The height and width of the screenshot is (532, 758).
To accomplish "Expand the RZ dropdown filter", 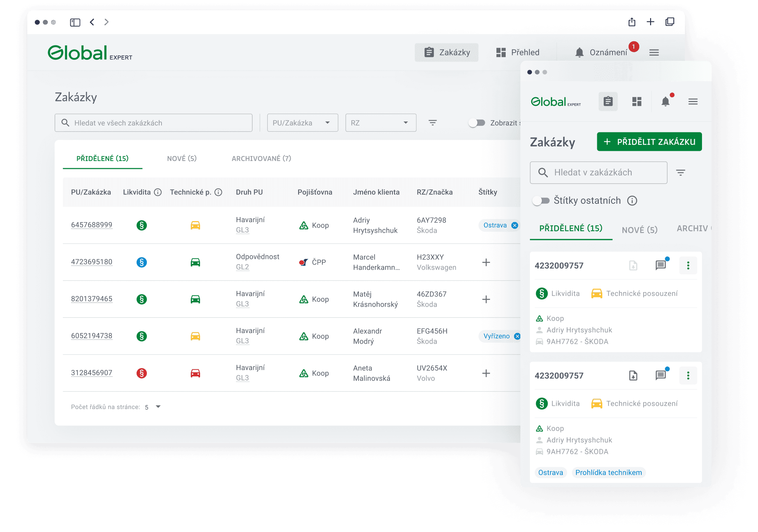I will [380, 123].
